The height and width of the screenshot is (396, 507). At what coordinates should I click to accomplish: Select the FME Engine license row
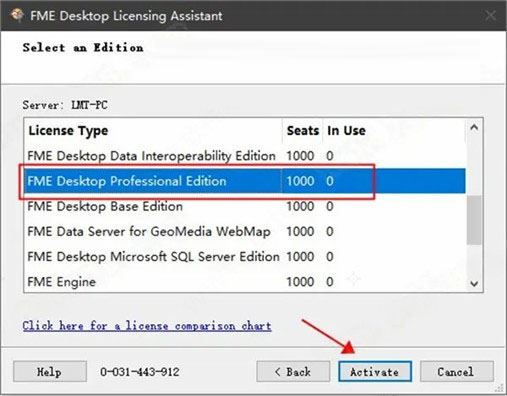244,282
